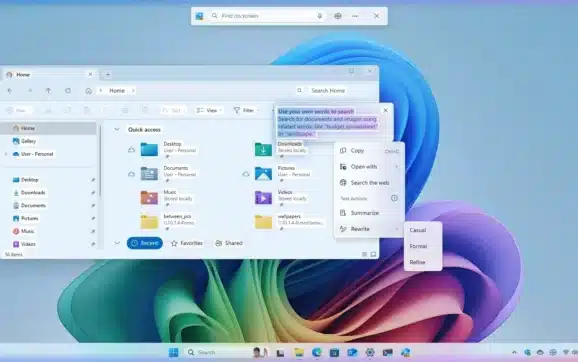This screenshot has width=578, height=362.
Task: Choose Copy from the context menu
Action: point(369,151)
